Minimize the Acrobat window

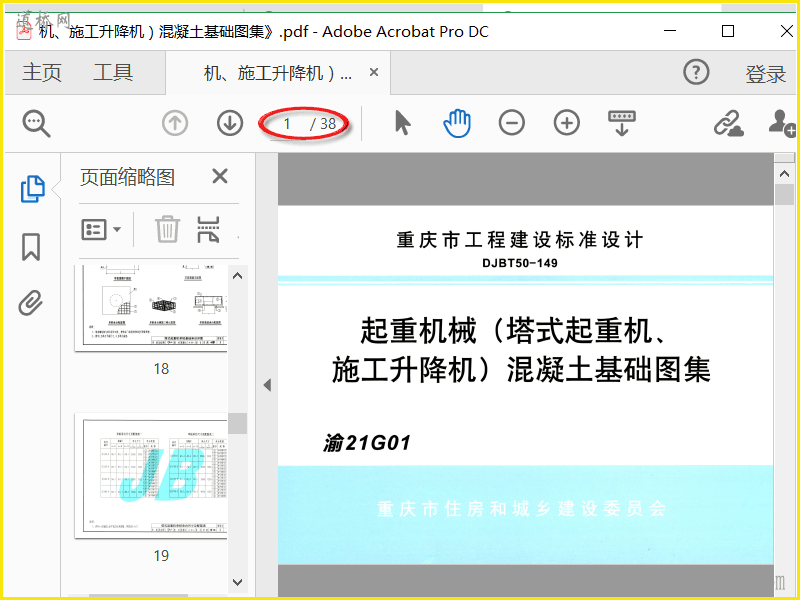tap(670, 31)
